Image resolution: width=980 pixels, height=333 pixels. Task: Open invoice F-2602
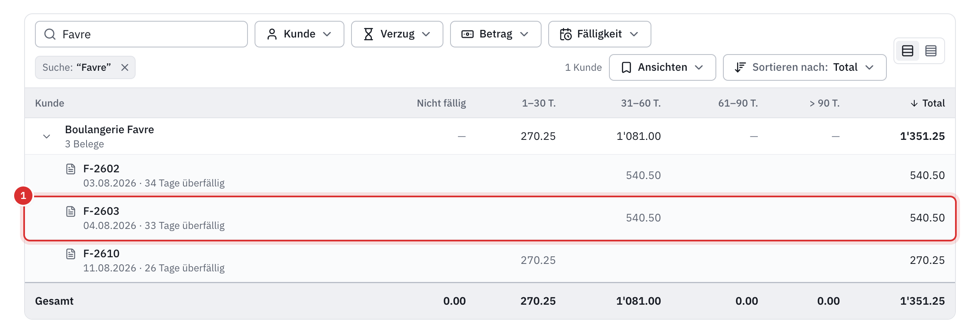(x=101, y=169)
